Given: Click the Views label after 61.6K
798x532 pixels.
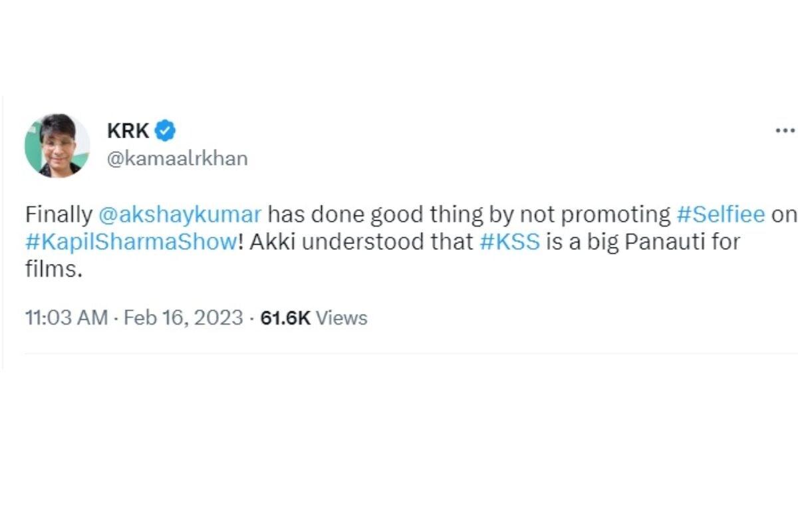Looking at the screenshot, I should (341, 318).
